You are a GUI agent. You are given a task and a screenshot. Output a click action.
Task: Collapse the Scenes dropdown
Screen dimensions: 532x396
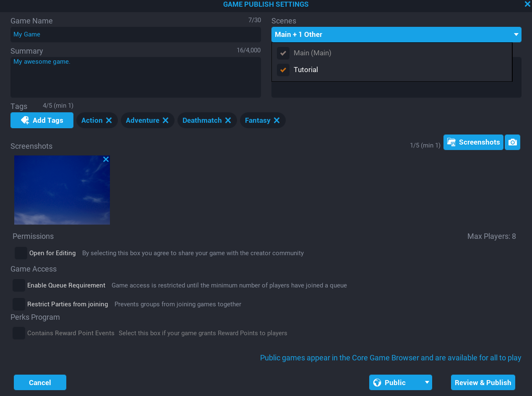516,34
